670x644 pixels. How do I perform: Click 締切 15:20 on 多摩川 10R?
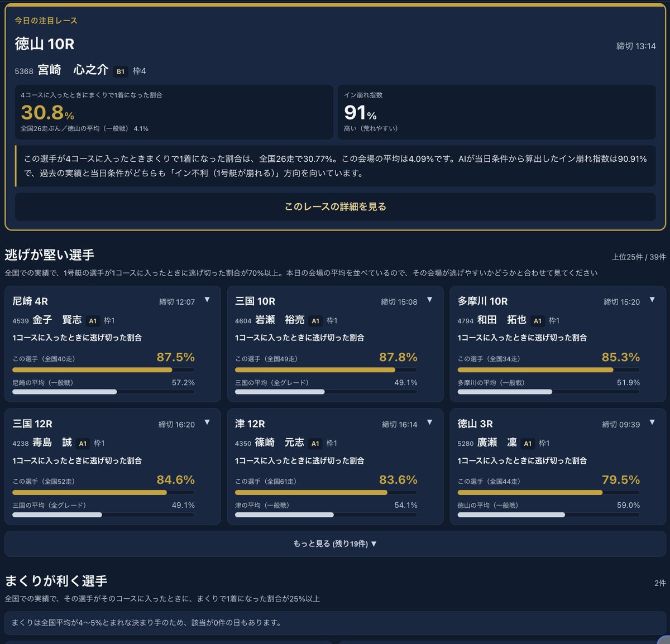pos(622,302)
